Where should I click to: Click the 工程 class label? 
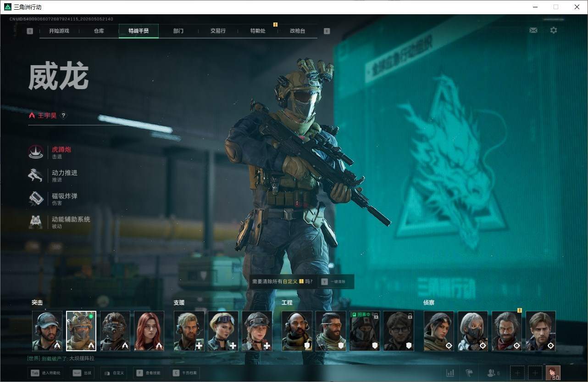[287, 303]
